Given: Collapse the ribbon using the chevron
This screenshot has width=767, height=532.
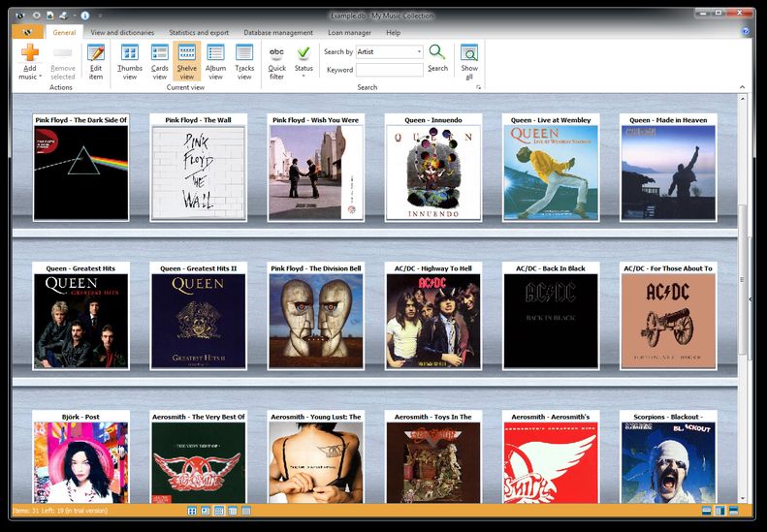Looking at the screenshot, I should [742, 87].
